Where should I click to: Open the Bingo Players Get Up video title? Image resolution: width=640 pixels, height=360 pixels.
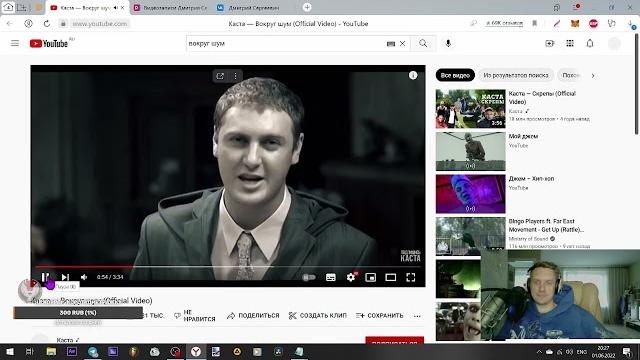[546, 225]
